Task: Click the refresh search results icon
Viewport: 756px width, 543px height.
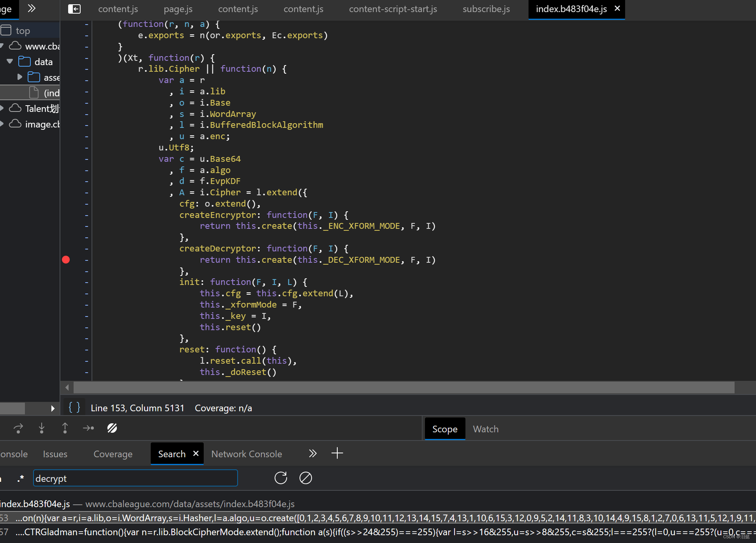Action: coord(281,478)
